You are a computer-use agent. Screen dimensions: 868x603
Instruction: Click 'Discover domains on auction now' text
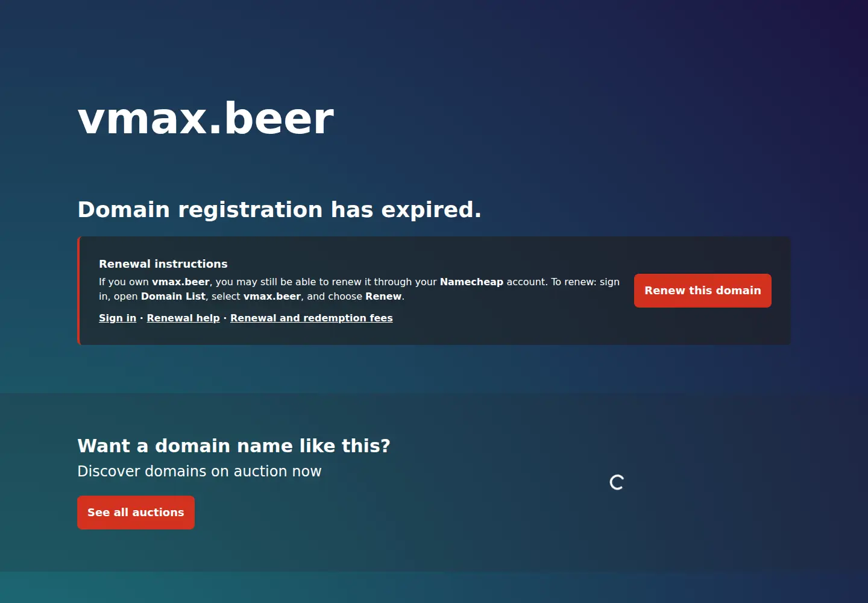tap(200, 471)
